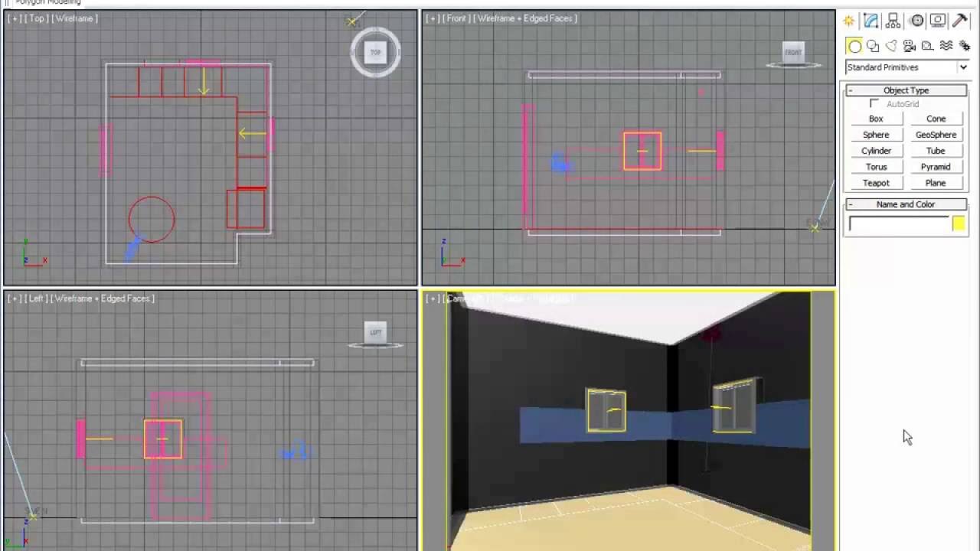Open the Create command panel tab
The image size is (980, 551).
(849, 21)
